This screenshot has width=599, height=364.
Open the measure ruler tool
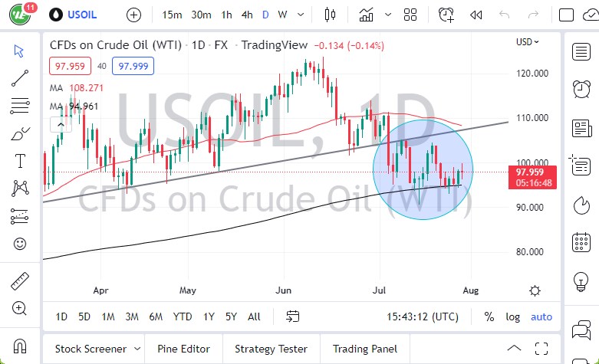pyautogui.click(x=20, y=281)
